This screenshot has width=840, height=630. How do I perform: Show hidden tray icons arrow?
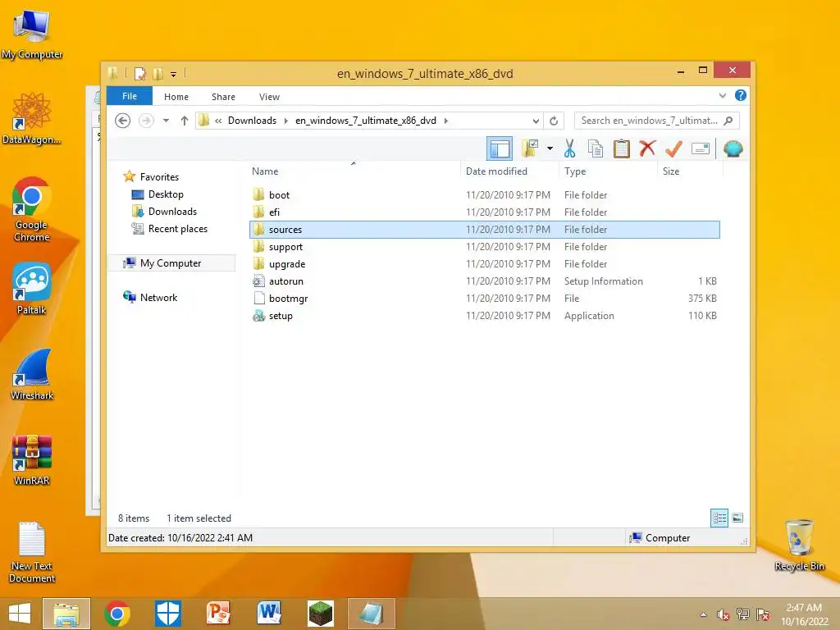(703, 614)
